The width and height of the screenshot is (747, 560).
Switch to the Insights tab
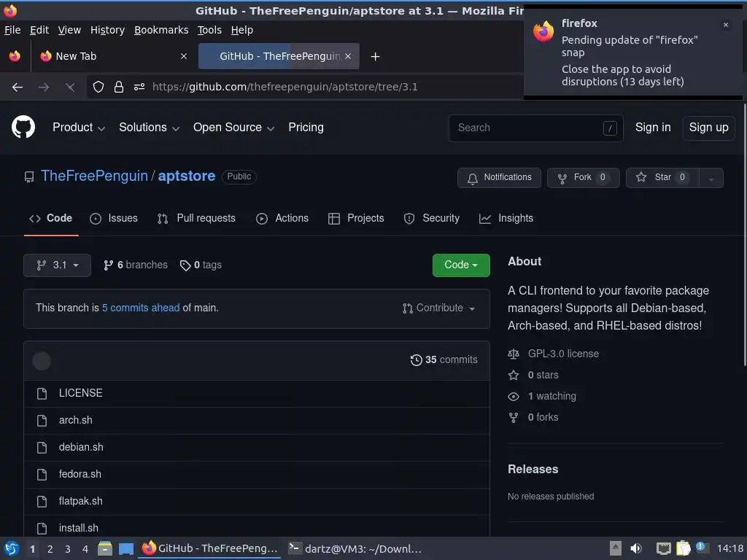pyautogui.click(x=506, y=218)
